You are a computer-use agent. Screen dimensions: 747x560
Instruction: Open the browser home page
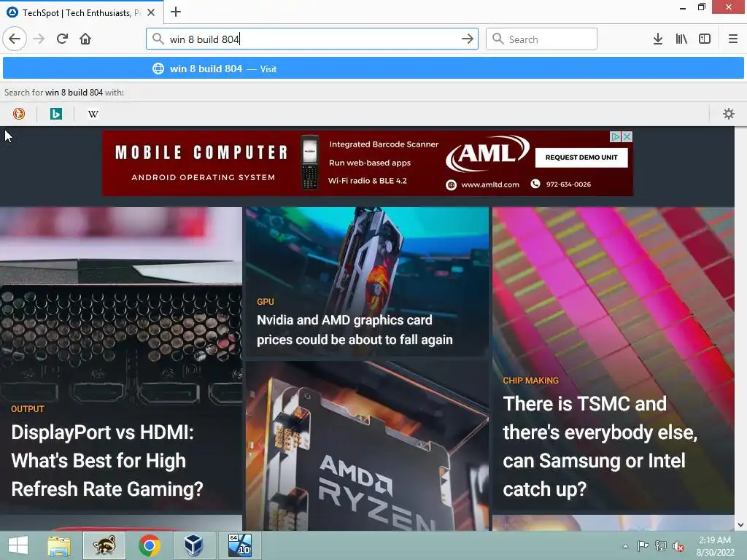pyautogui.click(x=85, y=39)
